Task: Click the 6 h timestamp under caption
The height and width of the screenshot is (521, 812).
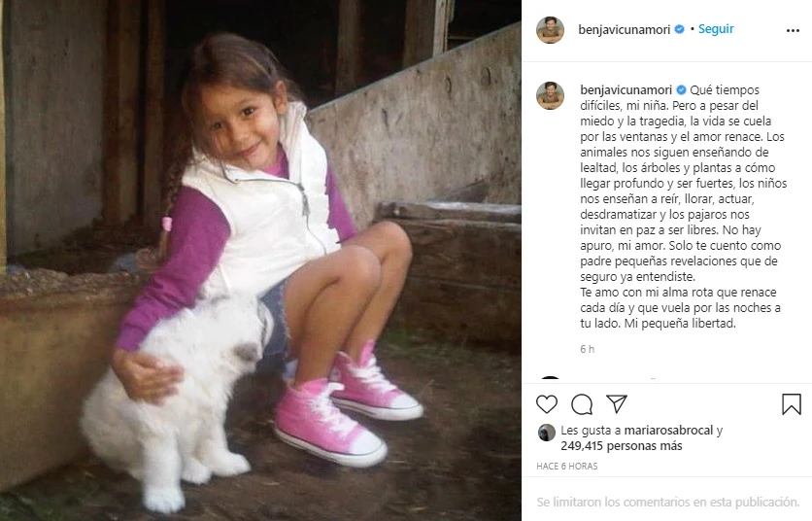Action: point(587,349)
